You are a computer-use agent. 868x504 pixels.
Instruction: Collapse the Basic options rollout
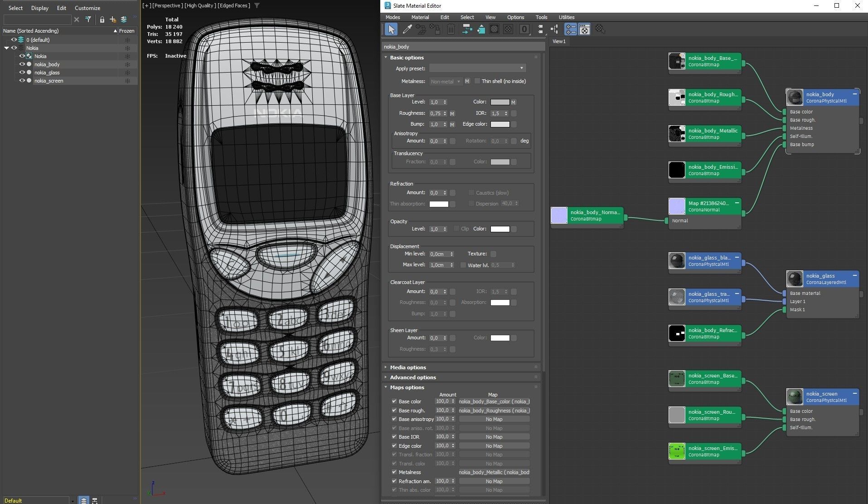[x=386, y=58]
